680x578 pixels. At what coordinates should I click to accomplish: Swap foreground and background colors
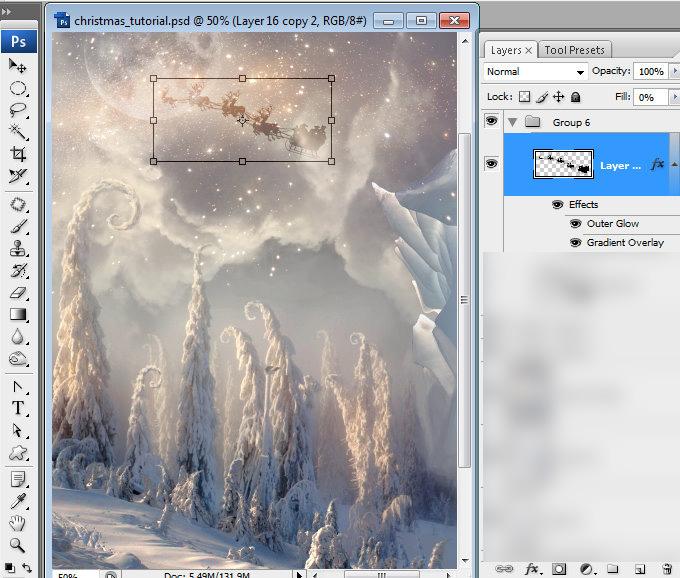point(27,568)
